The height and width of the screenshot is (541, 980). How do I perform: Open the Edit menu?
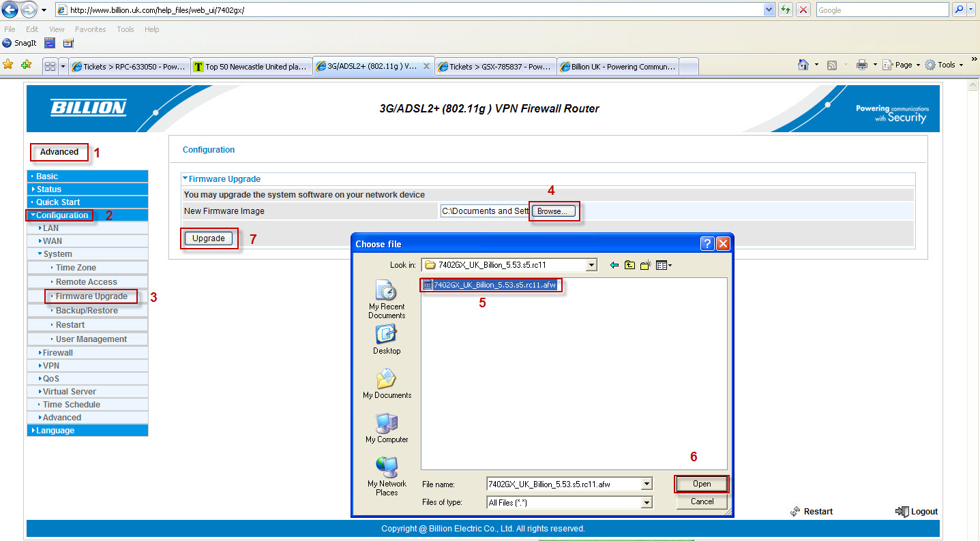[32, 29]
